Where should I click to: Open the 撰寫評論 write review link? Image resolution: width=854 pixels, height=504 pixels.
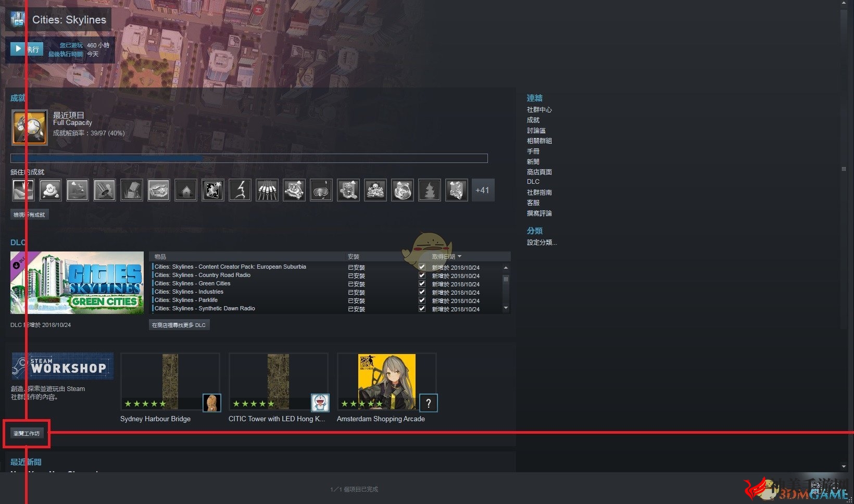click(x=539, y=213)
